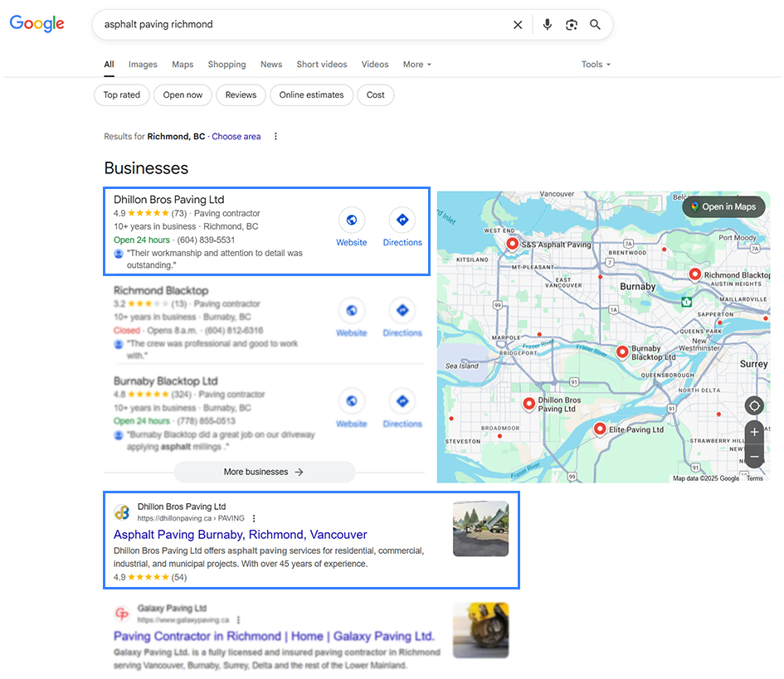Open the Tools dropdown
Viewport: 784px width, 679px height.
(x=596, y=65)
